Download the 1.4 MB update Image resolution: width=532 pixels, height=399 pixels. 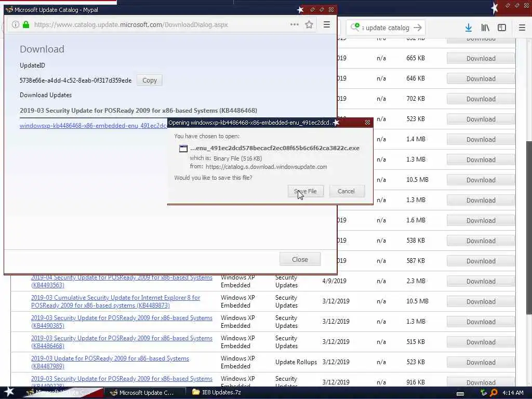point(481,139)
